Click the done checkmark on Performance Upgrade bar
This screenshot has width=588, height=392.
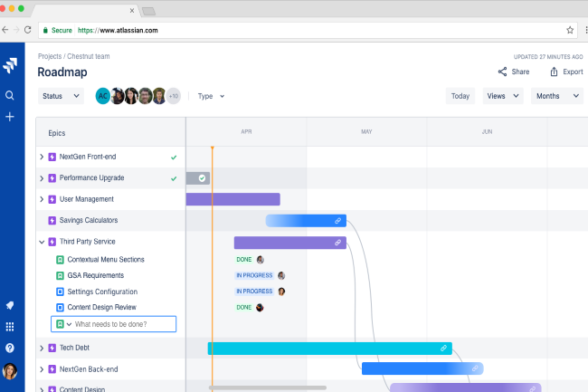coord(202,178)
